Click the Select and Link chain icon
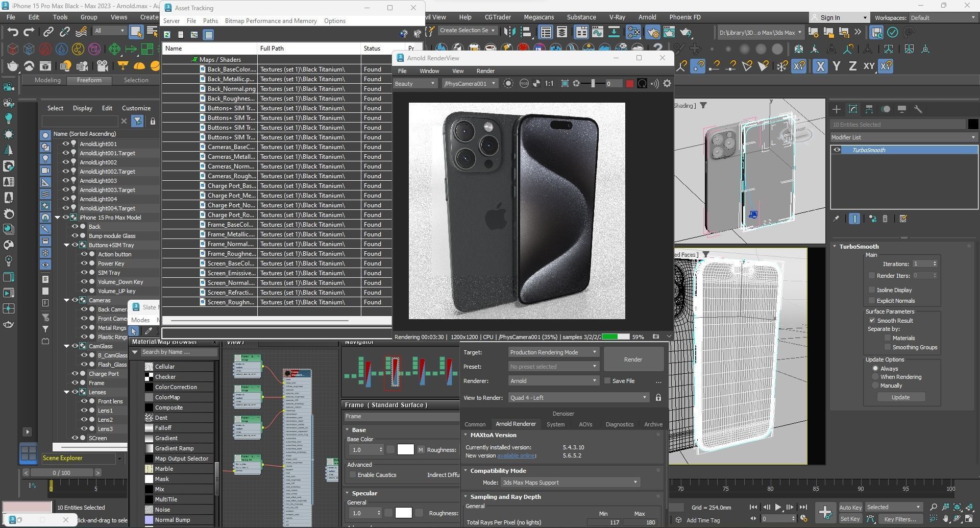This screenshot has height=528, width=980. [x=48, y=32]
